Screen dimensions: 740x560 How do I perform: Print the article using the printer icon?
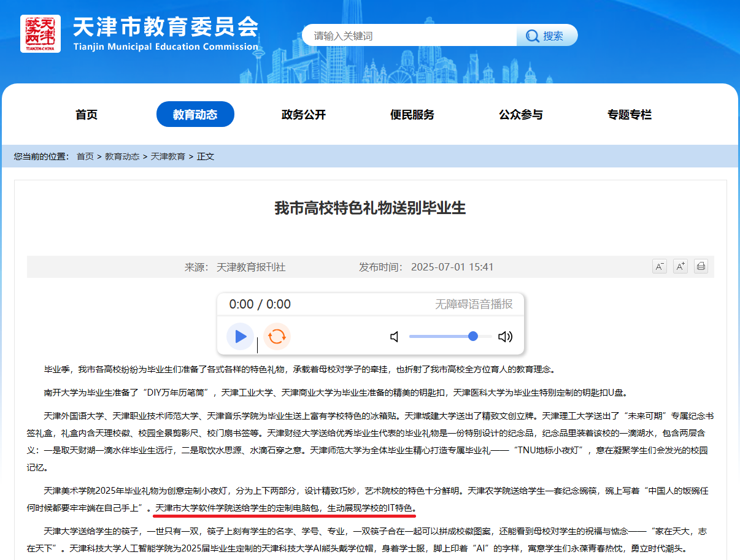[x=701, y=266]
